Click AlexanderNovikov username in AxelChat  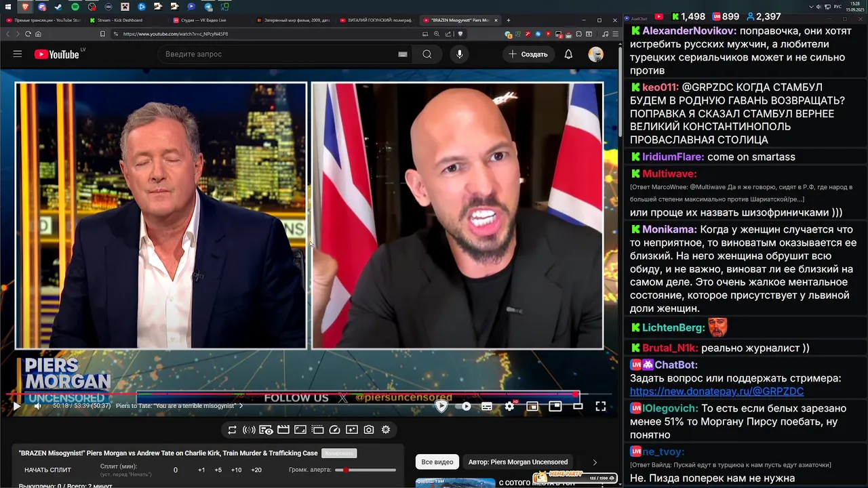(690, 31)
